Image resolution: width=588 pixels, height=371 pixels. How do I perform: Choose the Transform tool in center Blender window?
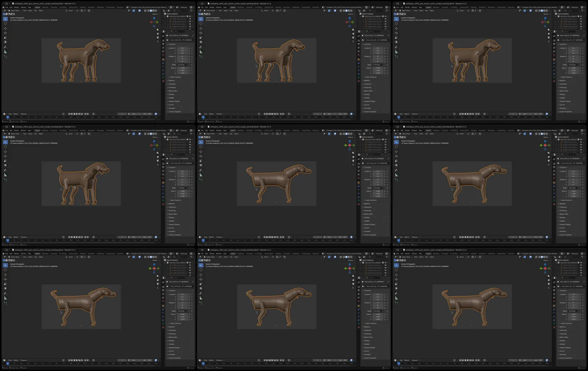[201, 165]
